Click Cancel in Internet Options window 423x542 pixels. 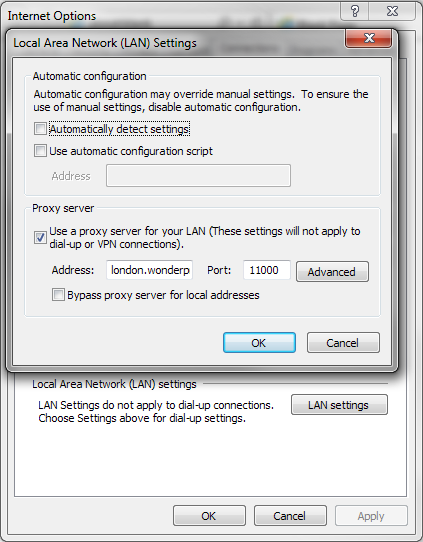click(290, 516)
